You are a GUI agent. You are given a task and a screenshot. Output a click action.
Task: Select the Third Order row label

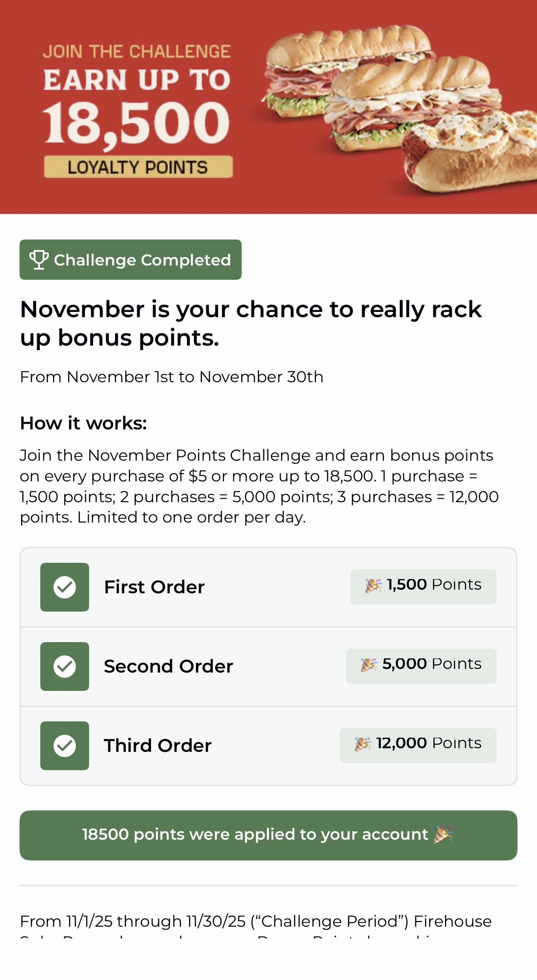[158, 746]
